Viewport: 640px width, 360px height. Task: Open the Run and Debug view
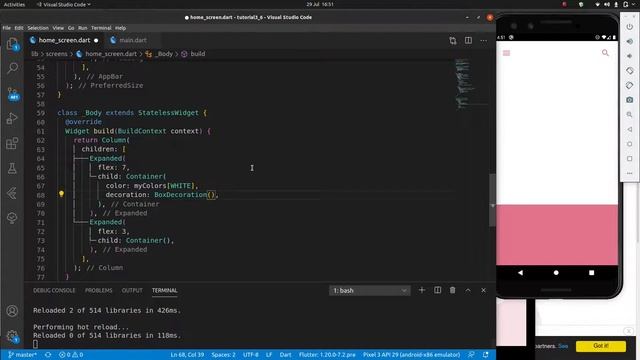pos(12,118)
